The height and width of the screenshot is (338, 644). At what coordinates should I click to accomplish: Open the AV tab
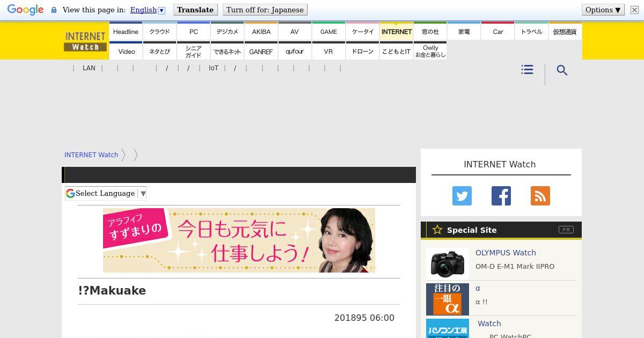tap(295, 31)
